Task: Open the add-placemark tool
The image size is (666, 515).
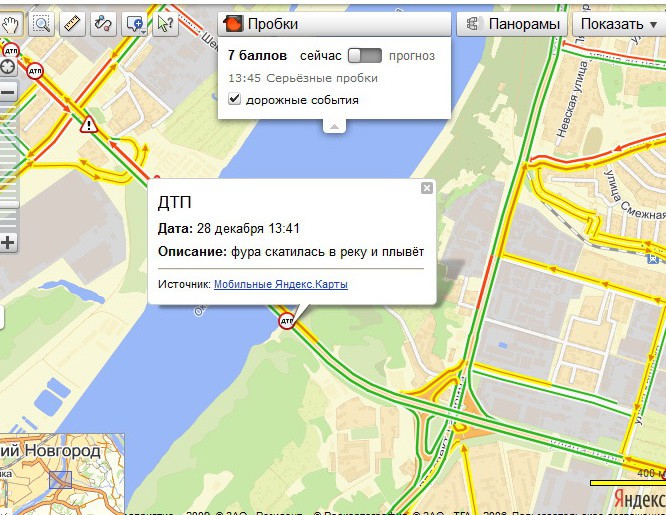Action: click(135, 24)
